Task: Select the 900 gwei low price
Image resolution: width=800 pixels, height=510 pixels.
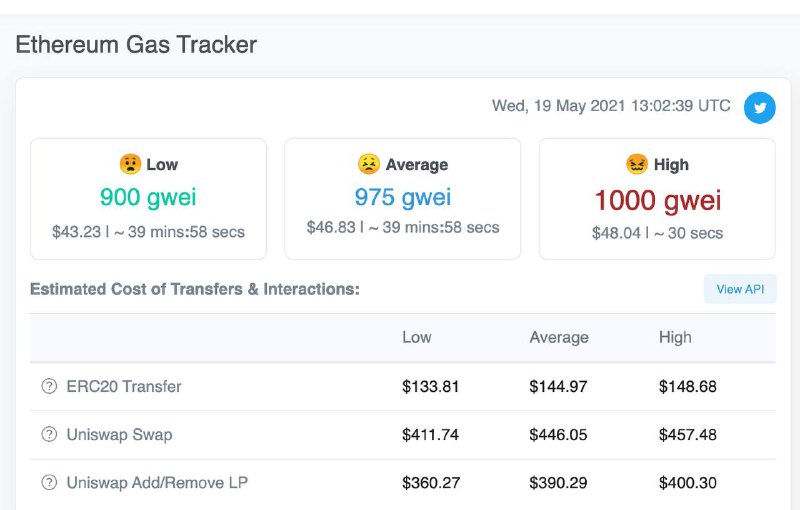Action: (148, 197)
